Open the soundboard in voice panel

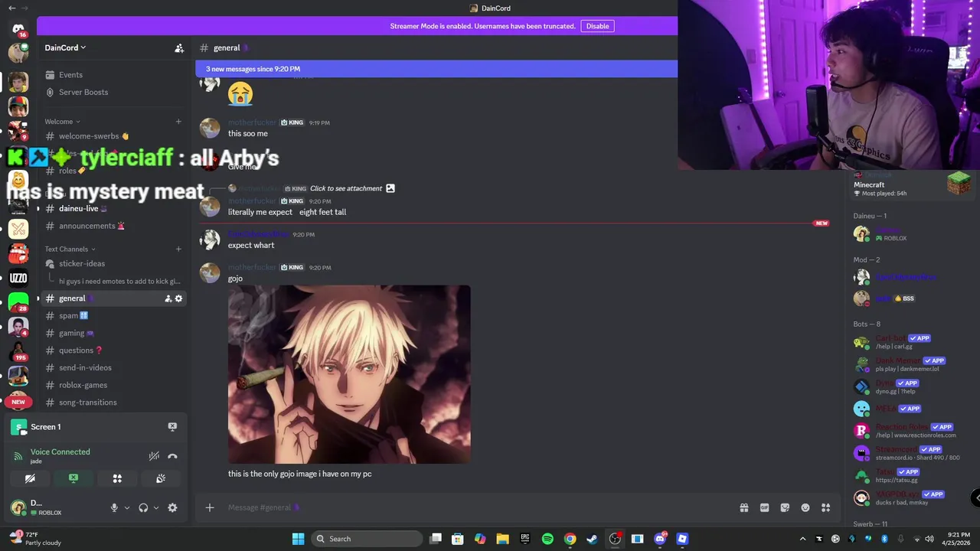[161, 478]
